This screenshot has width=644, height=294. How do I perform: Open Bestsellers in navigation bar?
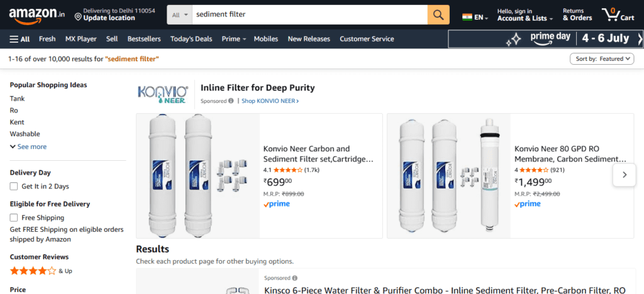pos(144,39)
